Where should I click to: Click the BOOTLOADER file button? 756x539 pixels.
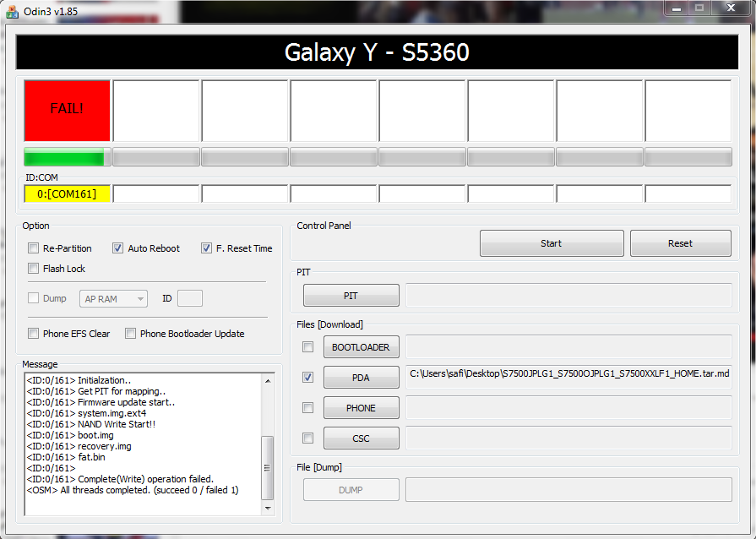coord(362,347)
